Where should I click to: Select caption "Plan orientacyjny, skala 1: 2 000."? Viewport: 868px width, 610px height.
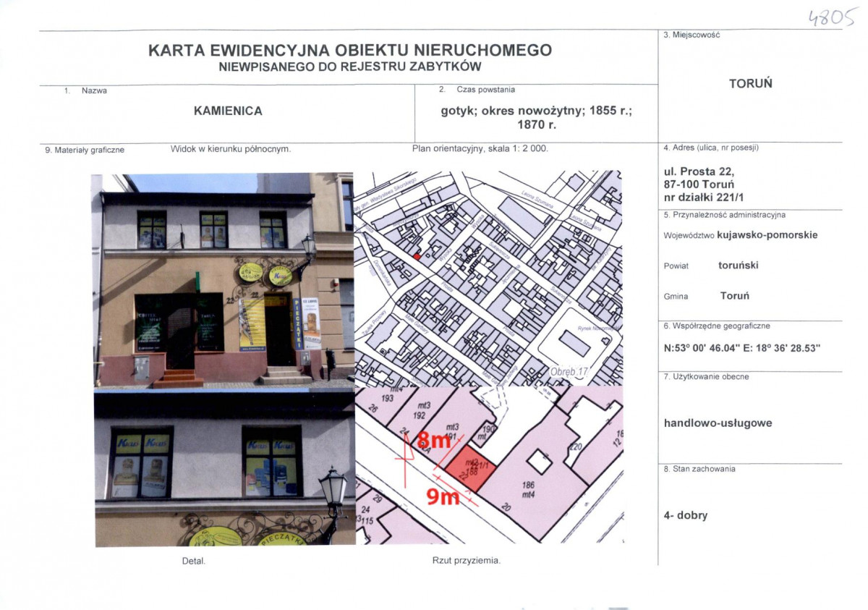click(480, 149)
